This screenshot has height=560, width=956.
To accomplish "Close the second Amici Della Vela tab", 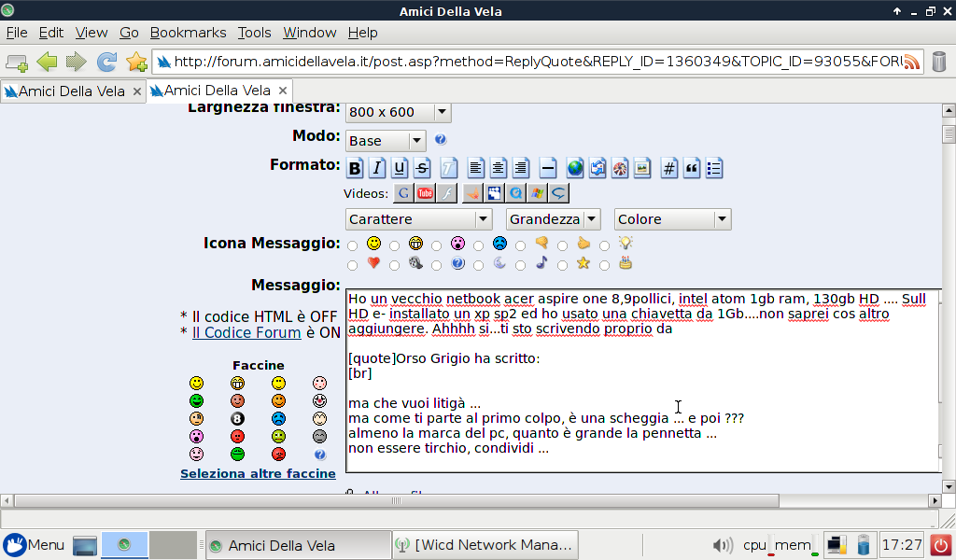I will 282,91.
